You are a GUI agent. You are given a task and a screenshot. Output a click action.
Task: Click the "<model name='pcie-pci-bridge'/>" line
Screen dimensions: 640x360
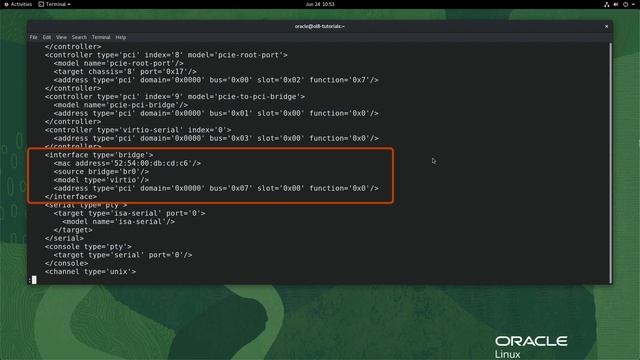(x=121, y=105)
